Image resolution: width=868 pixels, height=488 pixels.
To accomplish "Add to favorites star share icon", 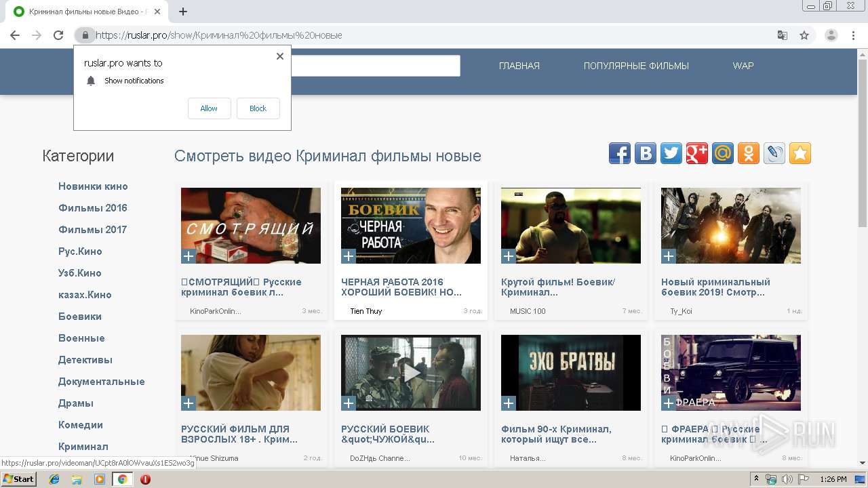I will click(x=800, y=153).
